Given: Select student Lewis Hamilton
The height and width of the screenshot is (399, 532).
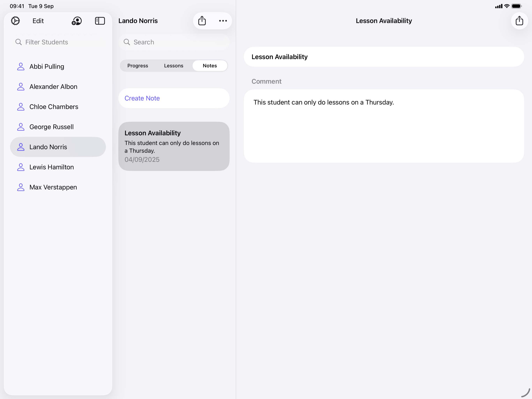Looking at the screenshot, I should coord(51,167).
